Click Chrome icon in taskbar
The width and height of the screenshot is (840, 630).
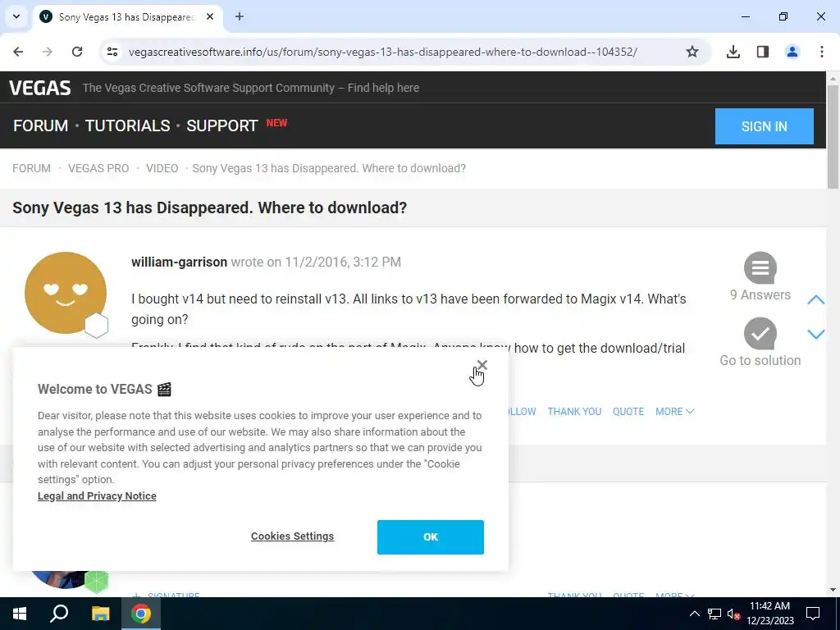141,614
